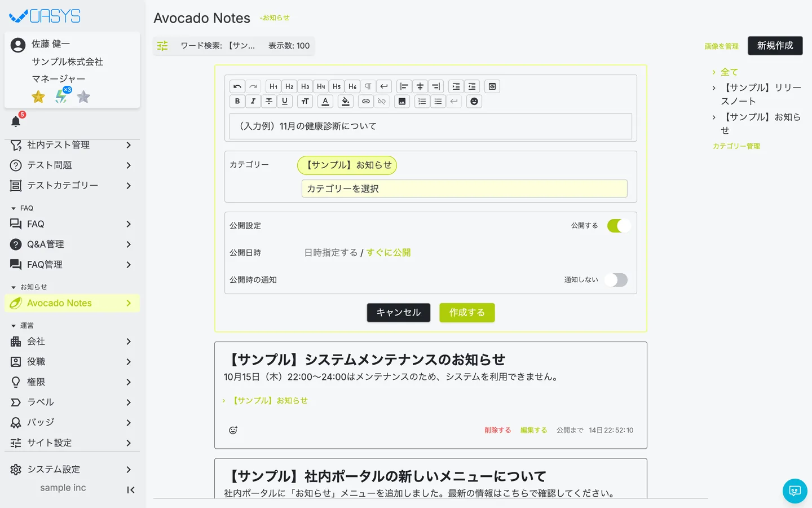
Task: Apply H3 heading format
Action: click(305, 86)
